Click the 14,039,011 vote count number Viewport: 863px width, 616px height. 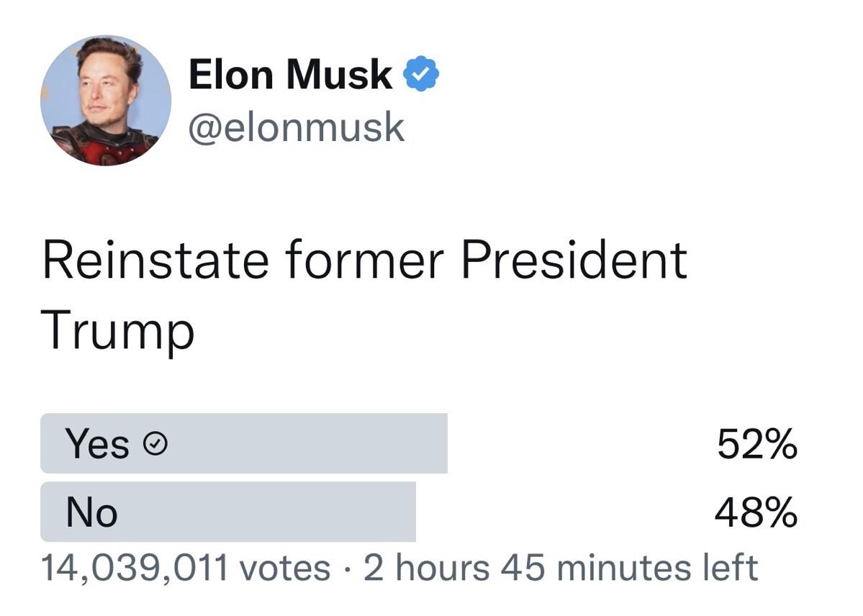[135, 568]
